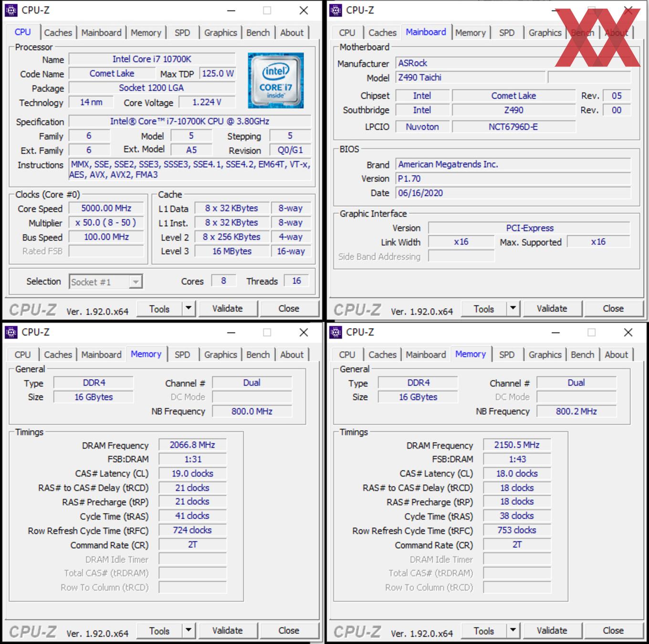649x644 pixels.
Task: Click the FSB:DRAM value 1:31
Action: (192, 459)
